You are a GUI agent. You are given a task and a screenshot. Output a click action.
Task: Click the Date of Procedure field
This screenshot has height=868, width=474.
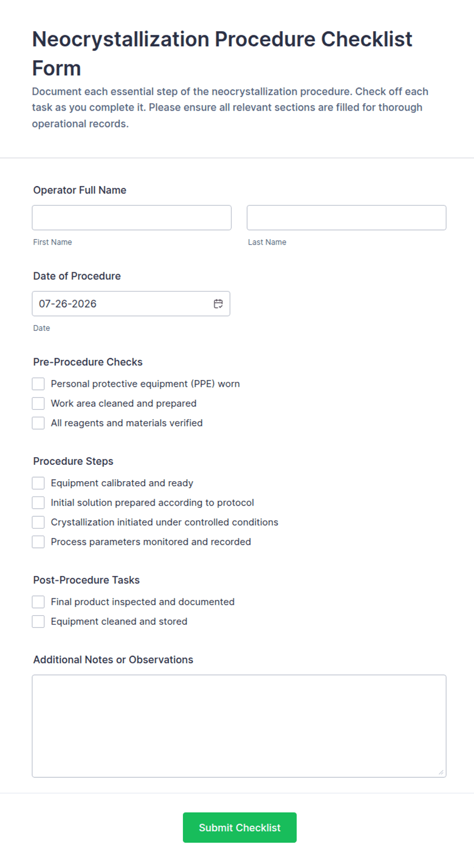click(x=131, y=304)
